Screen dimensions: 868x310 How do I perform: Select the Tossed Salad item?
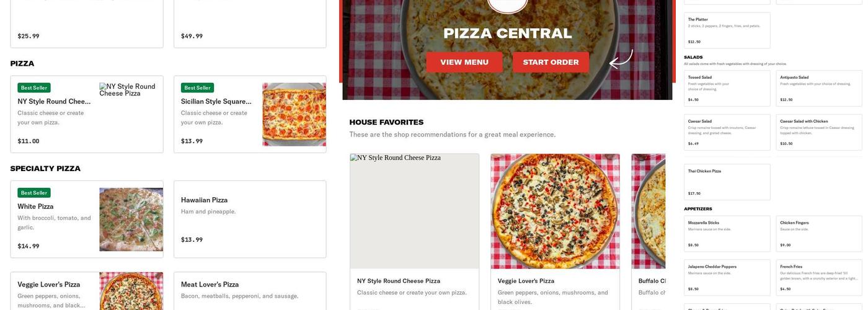pyautogui.click(x=727, y=89)
